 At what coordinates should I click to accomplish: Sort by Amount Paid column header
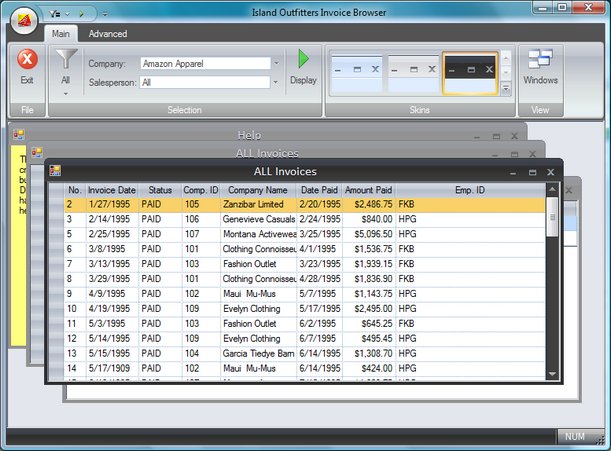pos(368,190)
